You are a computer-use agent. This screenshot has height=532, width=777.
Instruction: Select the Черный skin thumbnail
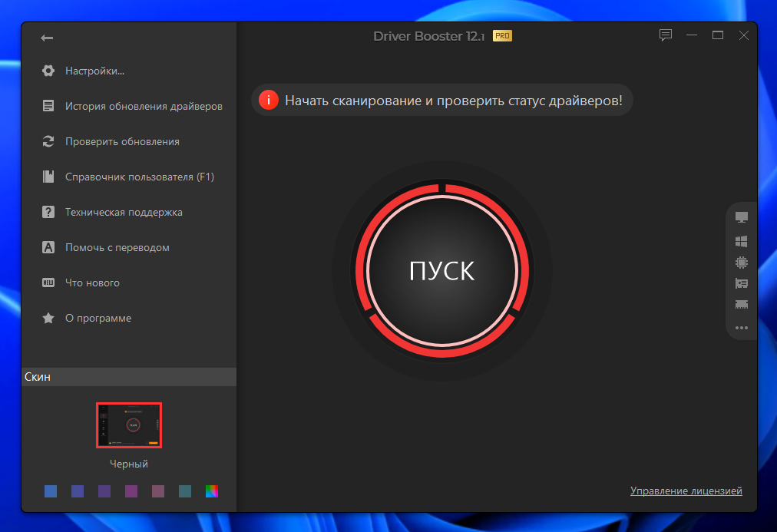pyautogui.click(x=128, y=425)
